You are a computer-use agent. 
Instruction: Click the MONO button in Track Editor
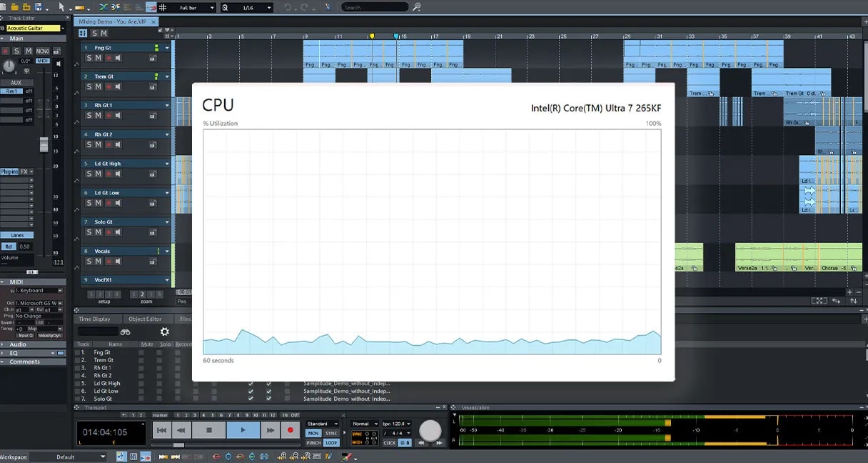click(43, 51)
